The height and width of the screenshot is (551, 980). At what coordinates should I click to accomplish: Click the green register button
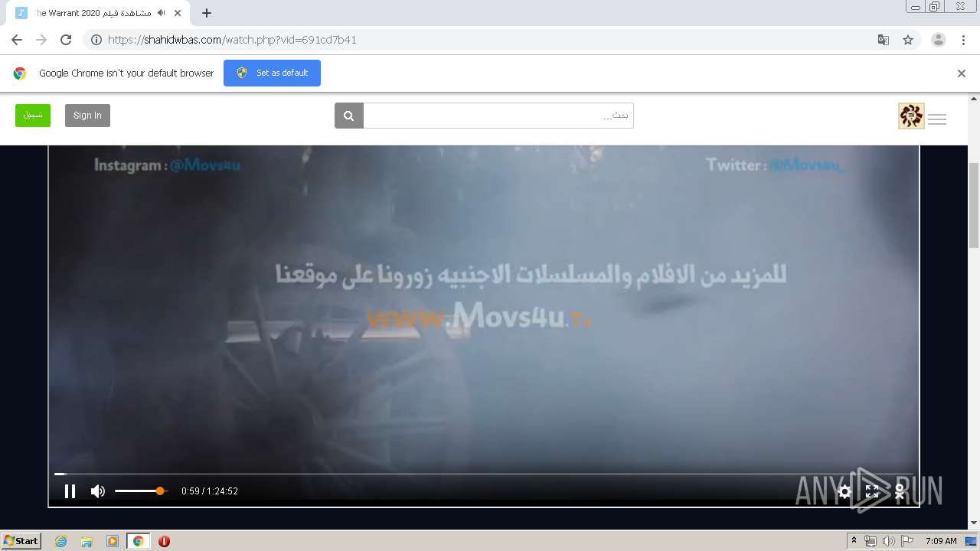click(x=33, y=116)
